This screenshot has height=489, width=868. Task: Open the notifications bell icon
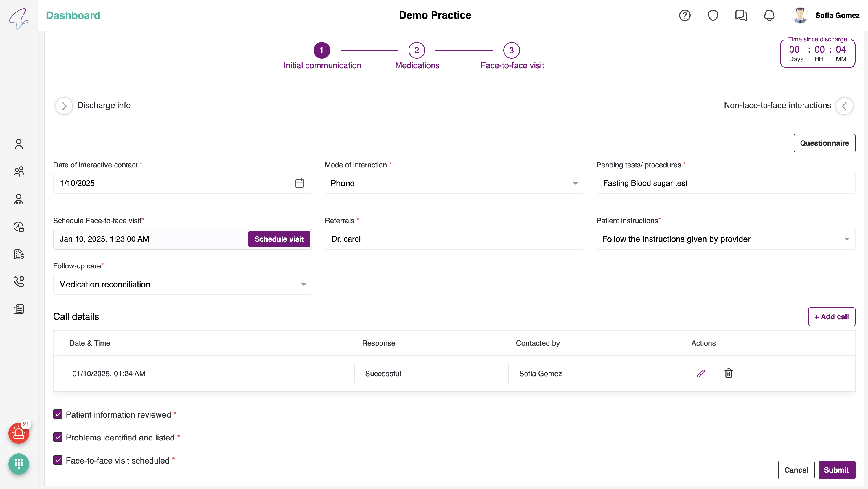(x=769, y=16)
